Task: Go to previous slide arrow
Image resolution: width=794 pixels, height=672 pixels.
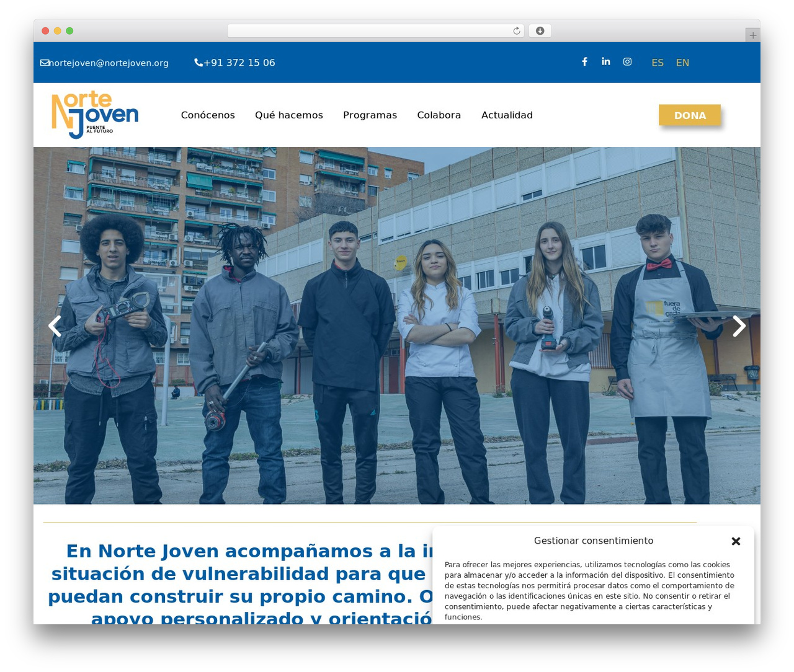Action: pyautogui.click(x=55, y=326)
